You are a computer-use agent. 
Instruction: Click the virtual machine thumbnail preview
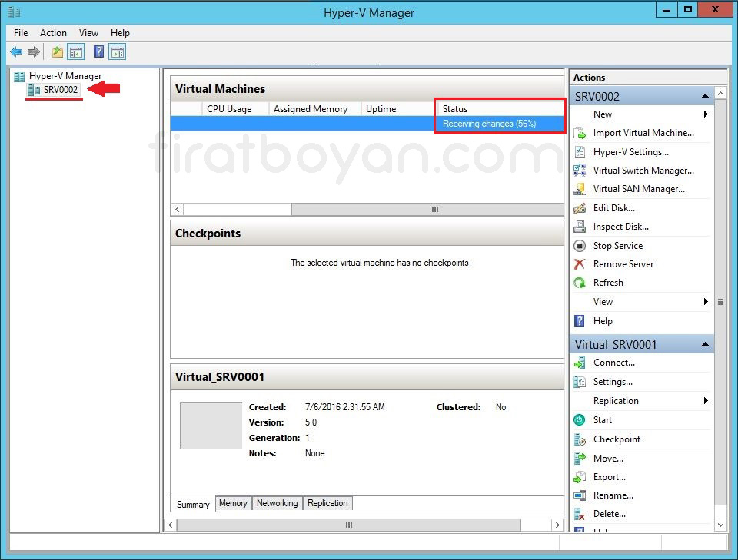(x=211, y=425)
